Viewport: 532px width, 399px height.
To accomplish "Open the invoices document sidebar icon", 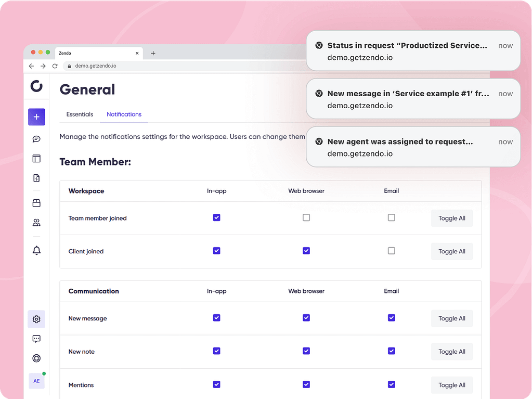I will click(36, 178).
